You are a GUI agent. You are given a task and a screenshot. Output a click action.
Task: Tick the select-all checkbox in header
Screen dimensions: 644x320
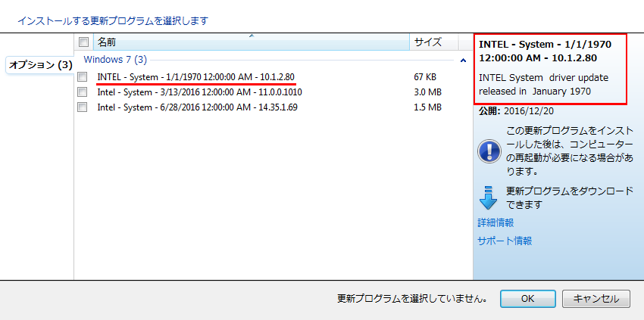83,42
